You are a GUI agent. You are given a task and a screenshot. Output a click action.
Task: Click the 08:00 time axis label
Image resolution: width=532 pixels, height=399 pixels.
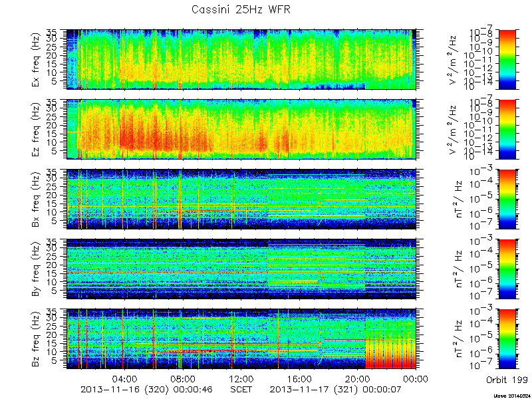(184, 379)
